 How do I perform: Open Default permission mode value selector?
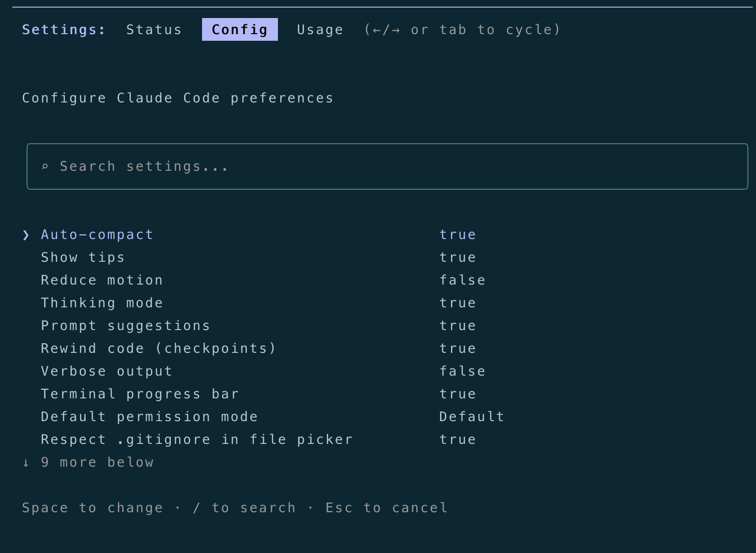(x=471, y=417)
